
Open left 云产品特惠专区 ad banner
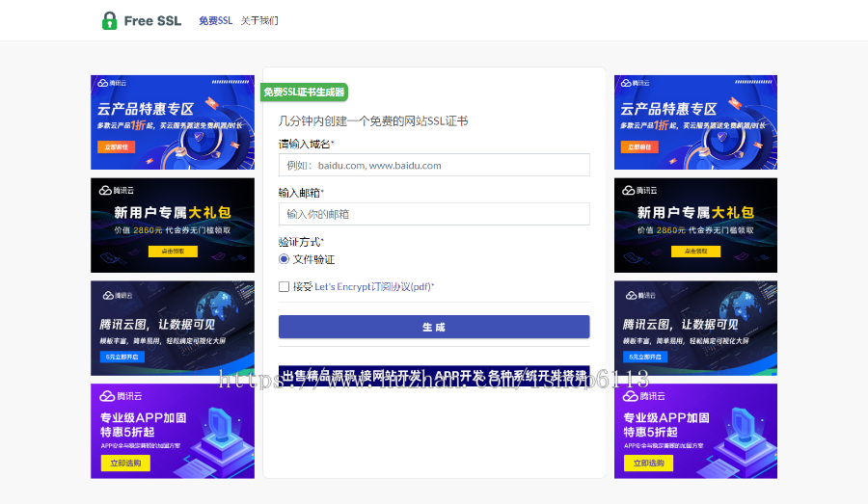click(173, 122)
